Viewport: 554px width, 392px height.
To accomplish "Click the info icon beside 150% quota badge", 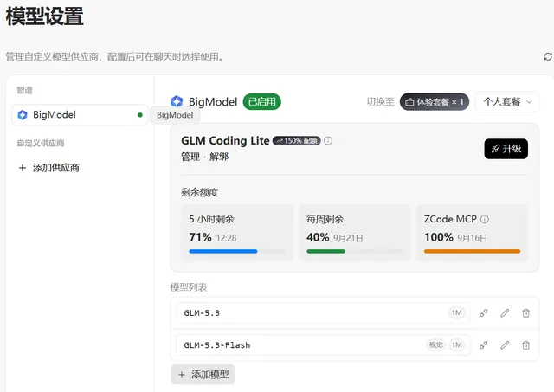I will (x=328, y=141).
